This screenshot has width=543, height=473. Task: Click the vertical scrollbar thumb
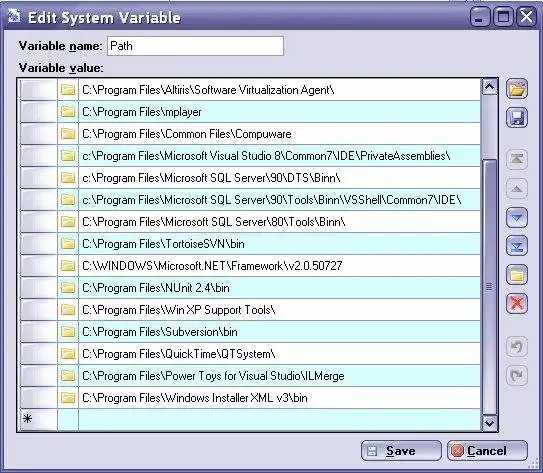(489, 287)
